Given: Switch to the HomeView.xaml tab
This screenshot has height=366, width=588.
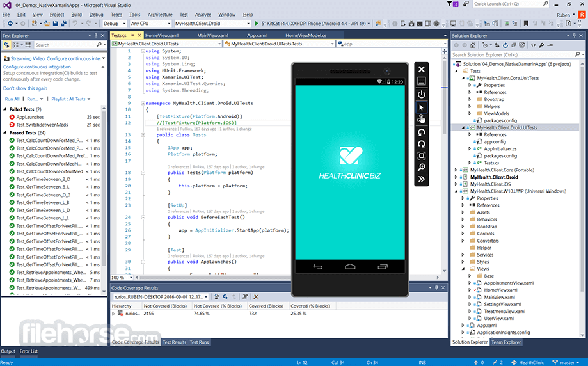Looking at the screenshot, I should tap(162, 35).
